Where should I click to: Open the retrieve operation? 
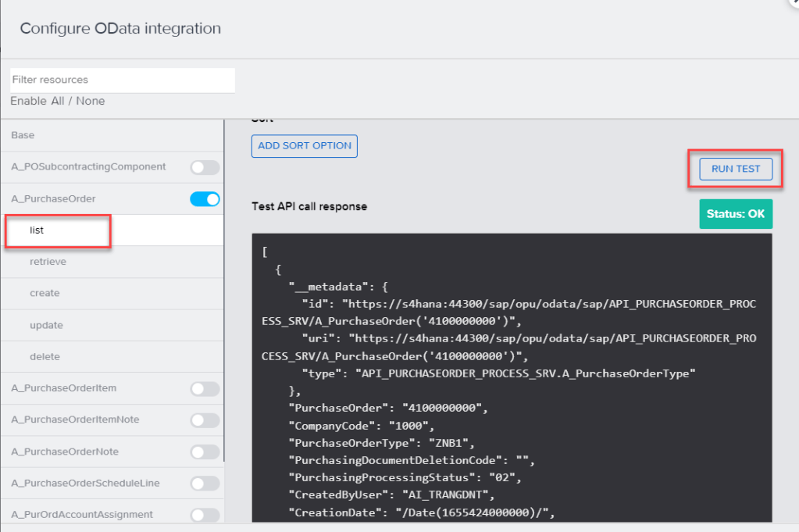coord(48,262)
